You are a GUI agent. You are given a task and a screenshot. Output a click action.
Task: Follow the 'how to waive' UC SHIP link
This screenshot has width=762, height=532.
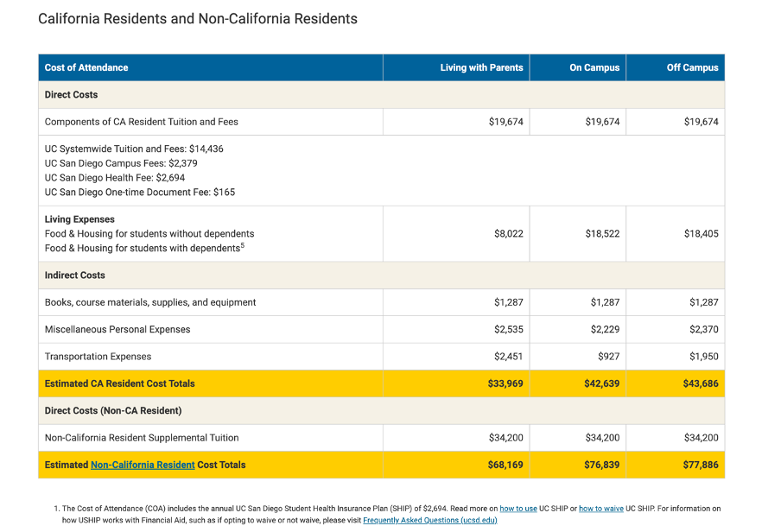(x=600, y=509)
